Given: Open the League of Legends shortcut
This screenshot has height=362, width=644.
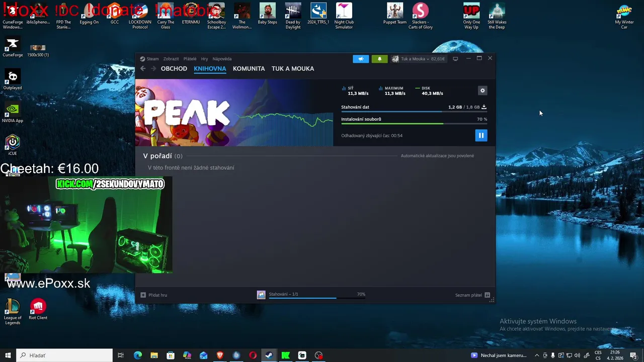Looking at the screenshot, I should click(x=13, y=312).
